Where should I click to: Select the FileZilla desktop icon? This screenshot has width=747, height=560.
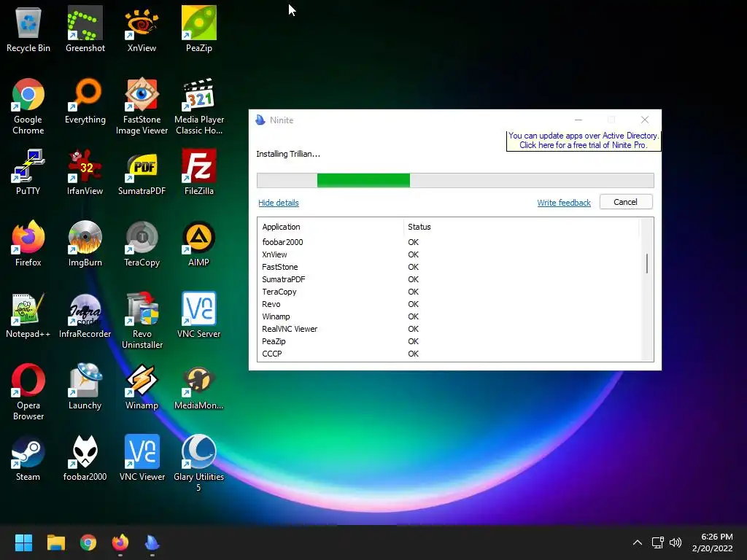click(x=198, y=172)
